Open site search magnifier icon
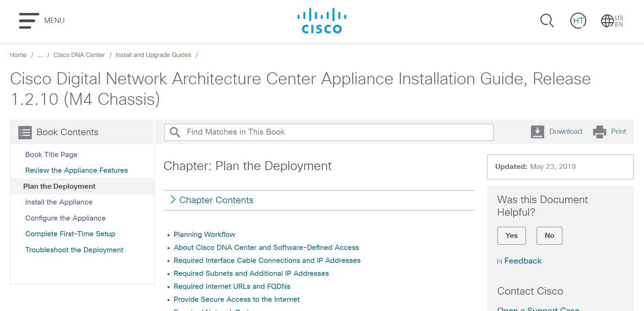 tap(547, 21)
